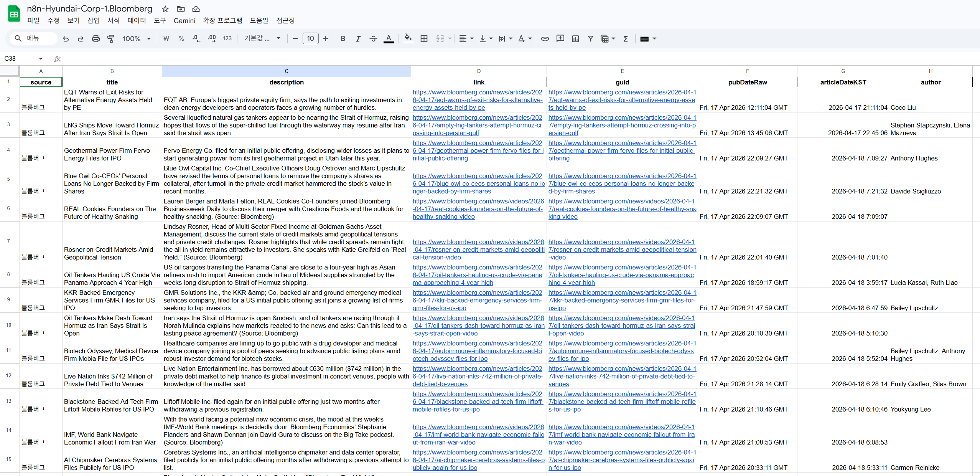Select column C header

[x=286, y=71]
